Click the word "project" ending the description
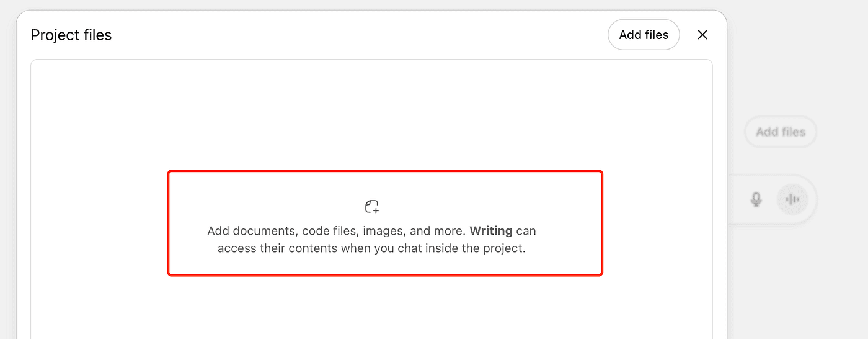This screenshot has height=339, width=868. (x=503, y=248)
